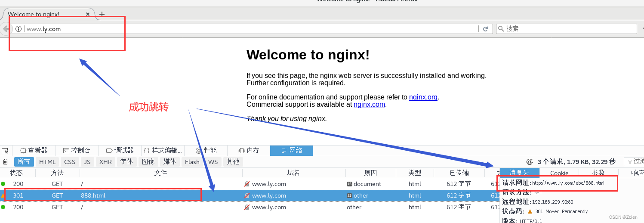This screenshot has width=644, height=223.
Task: Follow the nginx.org link
Action: pos(423,97)
